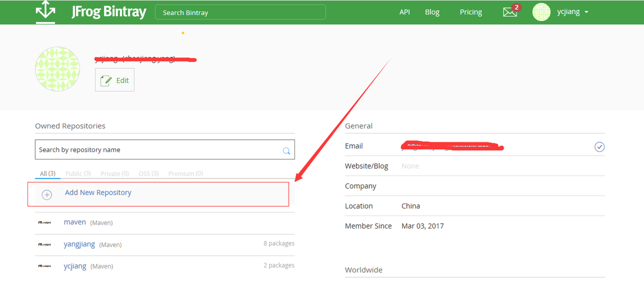The image size is (644, 281).
Task: Click the 'Mar 03, 2017' date
Action: pyautogui.click(x=423, y=226)
